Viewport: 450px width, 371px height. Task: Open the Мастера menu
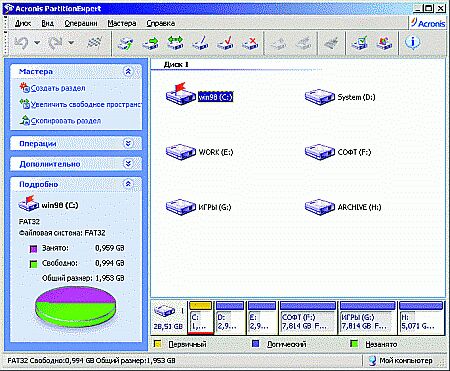click(x=122, y=23)
